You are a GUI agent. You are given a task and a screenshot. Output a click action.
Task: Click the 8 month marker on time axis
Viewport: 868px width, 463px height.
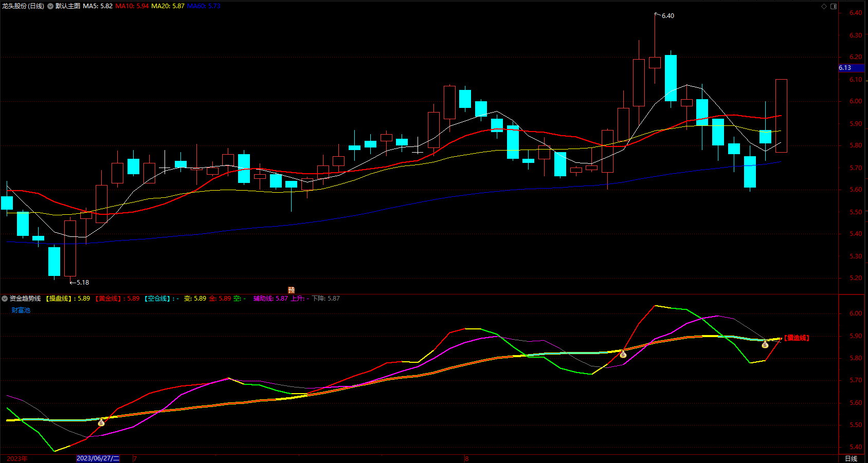(467, 459)
